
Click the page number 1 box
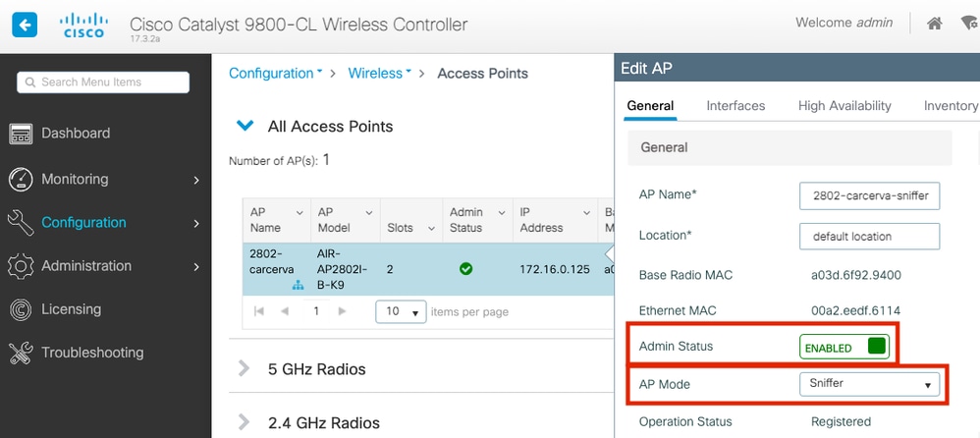[316, 310]
